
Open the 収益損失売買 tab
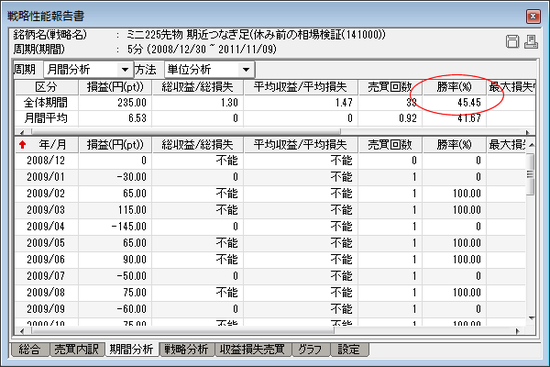pyautogui.click(x=253, y=349)
